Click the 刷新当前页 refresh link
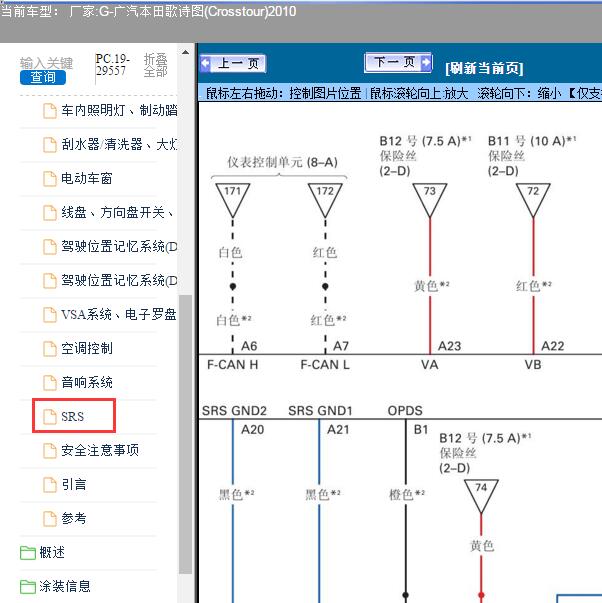Viewport: 602px width, 603px height. 484,68
